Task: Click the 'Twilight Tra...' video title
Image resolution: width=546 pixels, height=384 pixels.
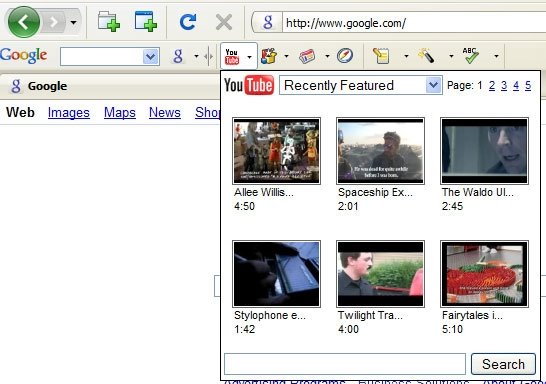Action: coord(370,315)
